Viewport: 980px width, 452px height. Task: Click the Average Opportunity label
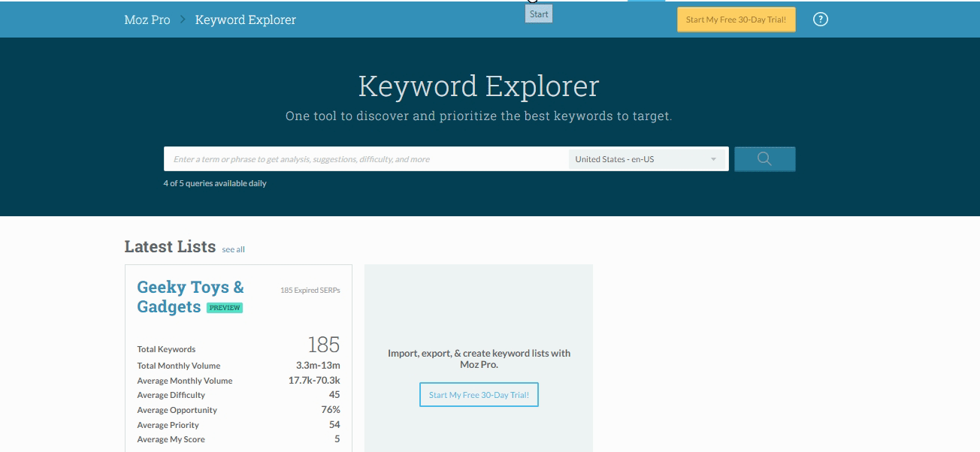[x=177, y=410]
